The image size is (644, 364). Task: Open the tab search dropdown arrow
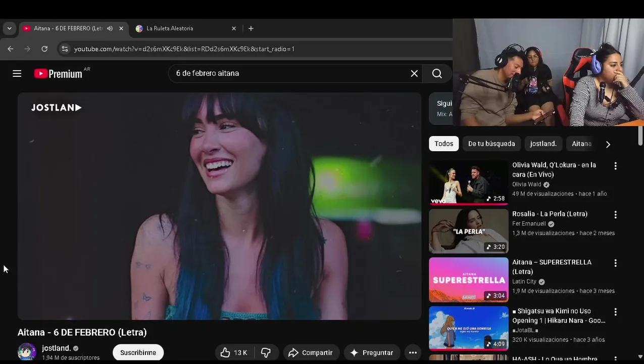(9, 28)
